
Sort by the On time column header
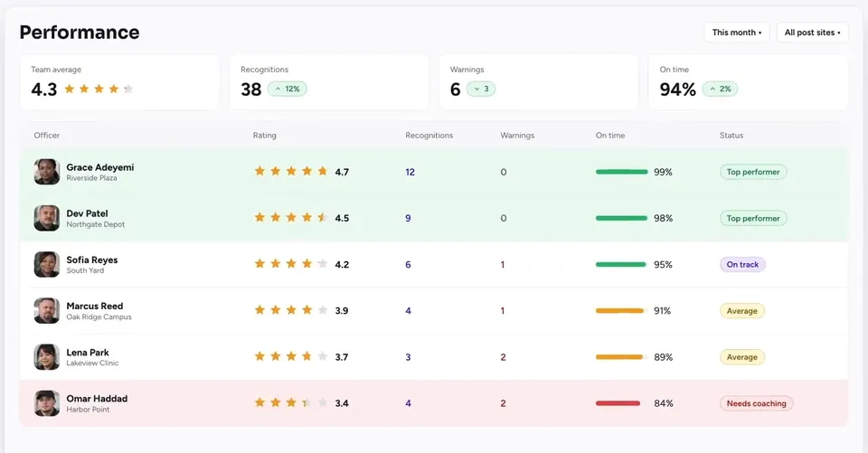coord(610,135)
